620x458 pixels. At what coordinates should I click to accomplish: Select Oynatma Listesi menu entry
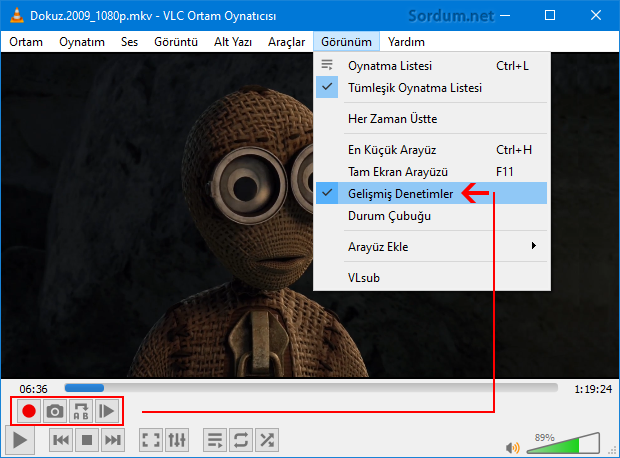click(x=431, y=66)
